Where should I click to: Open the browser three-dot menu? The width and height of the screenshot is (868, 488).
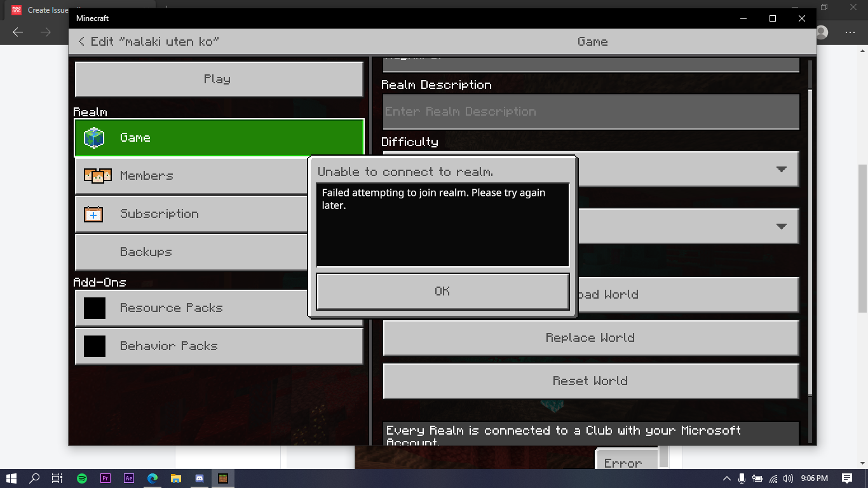pyautogui.click(x=850, y=32)
